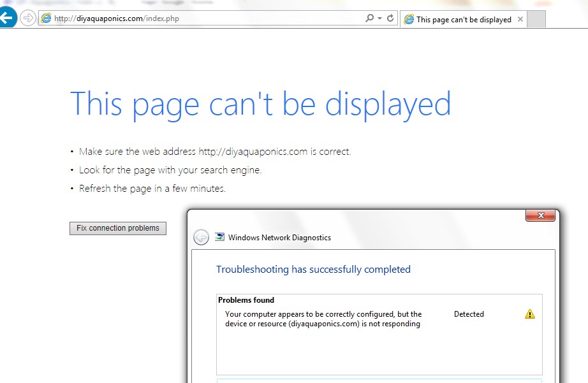Close the Windows Network Diagnostics dialog
Viewport: 588px width, 383px height.
pos(540,215)
